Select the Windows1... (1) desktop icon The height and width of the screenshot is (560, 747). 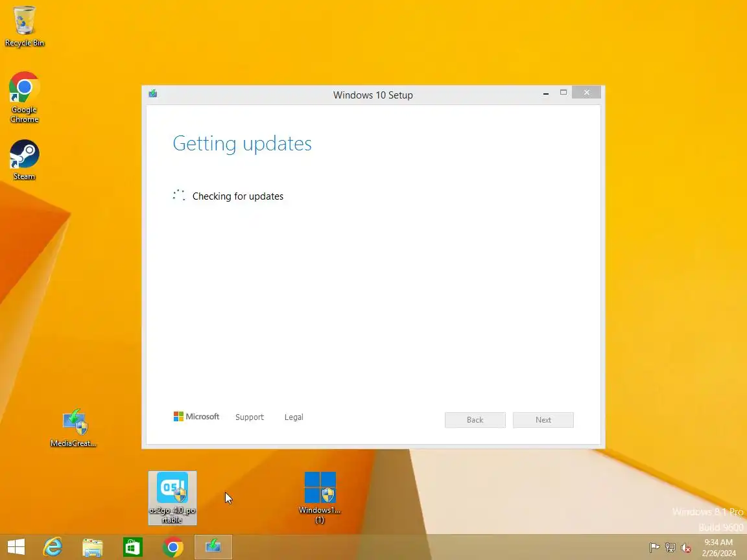(x=320, y=498)
